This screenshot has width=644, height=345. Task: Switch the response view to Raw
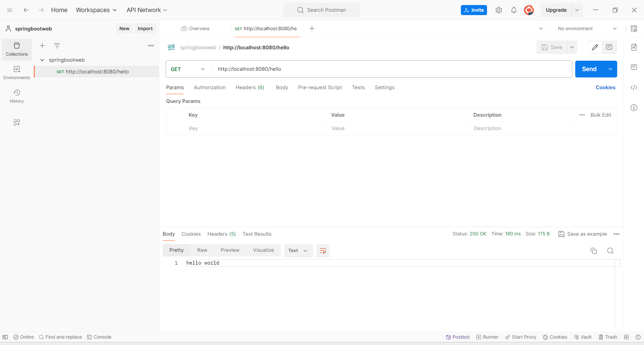tap(202, 250)
